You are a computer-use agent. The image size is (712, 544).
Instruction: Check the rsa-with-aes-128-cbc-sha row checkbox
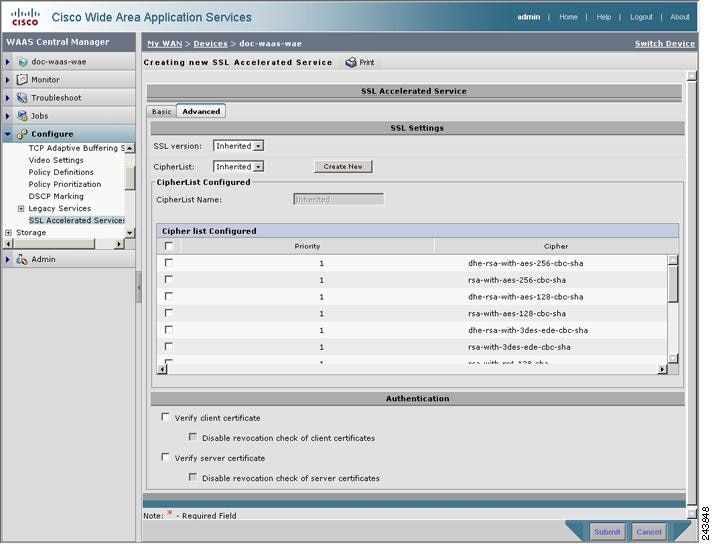168,313
